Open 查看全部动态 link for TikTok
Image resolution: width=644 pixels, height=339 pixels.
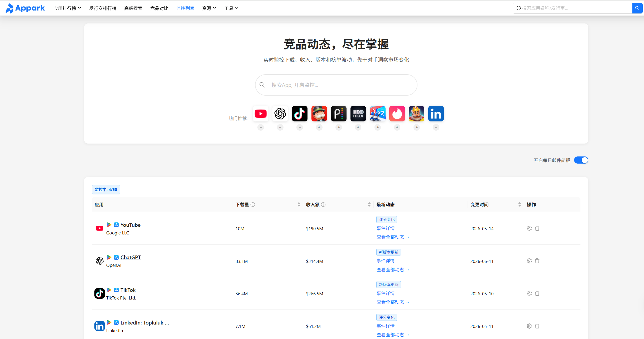393,302
